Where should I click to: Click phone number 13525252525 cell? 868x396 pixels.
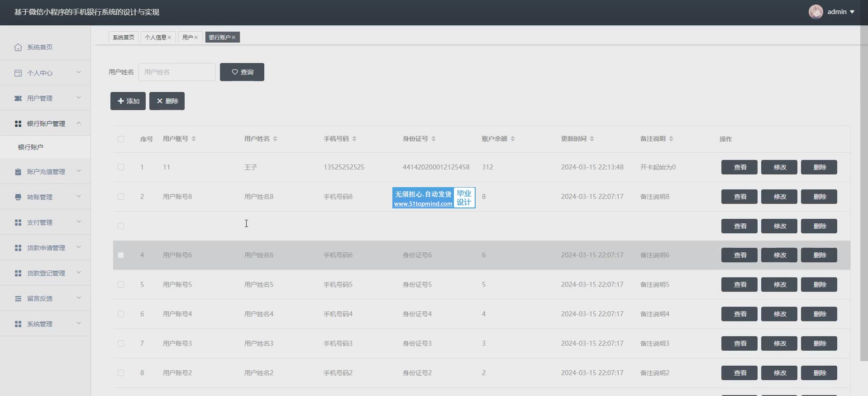pyautogui.click(x=344, y=167)
